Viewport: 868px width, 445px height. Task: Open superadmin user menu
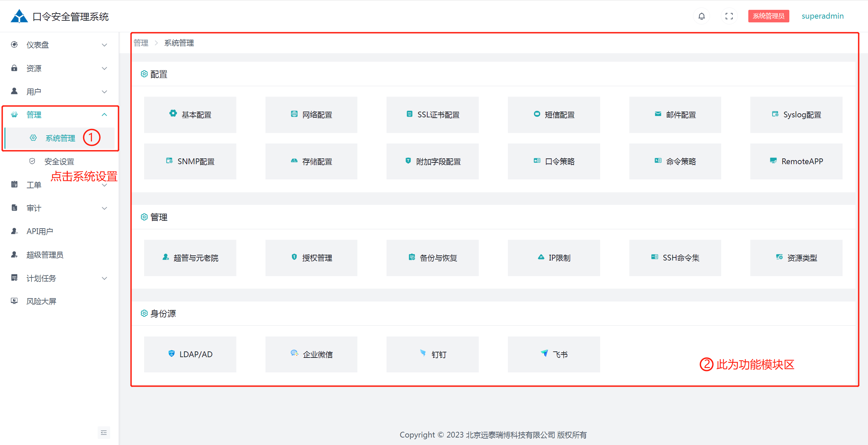(822, 16)
